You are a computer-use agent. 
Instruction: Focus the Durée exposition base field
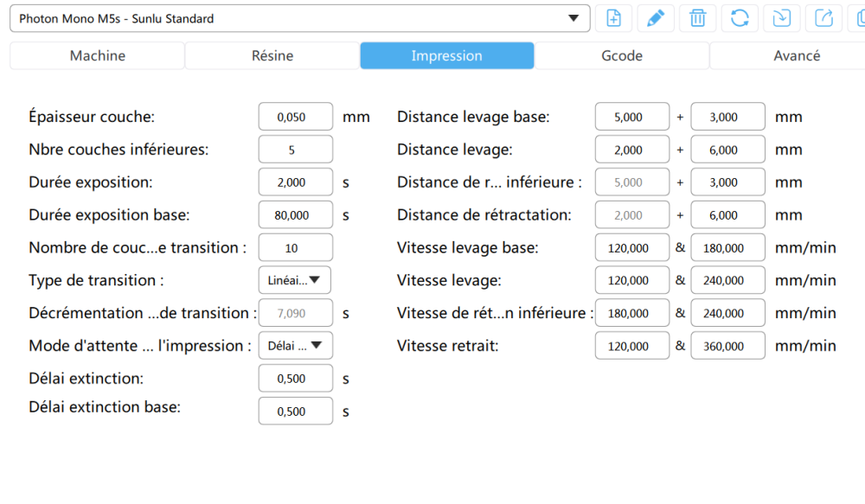click(x=295, y=215)
